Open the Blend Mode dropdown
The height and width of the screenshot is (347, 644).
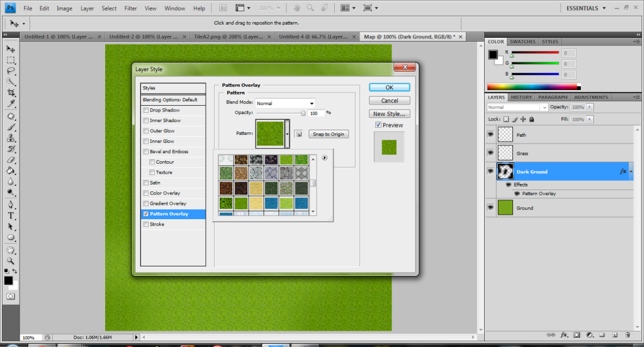(285, 103)
